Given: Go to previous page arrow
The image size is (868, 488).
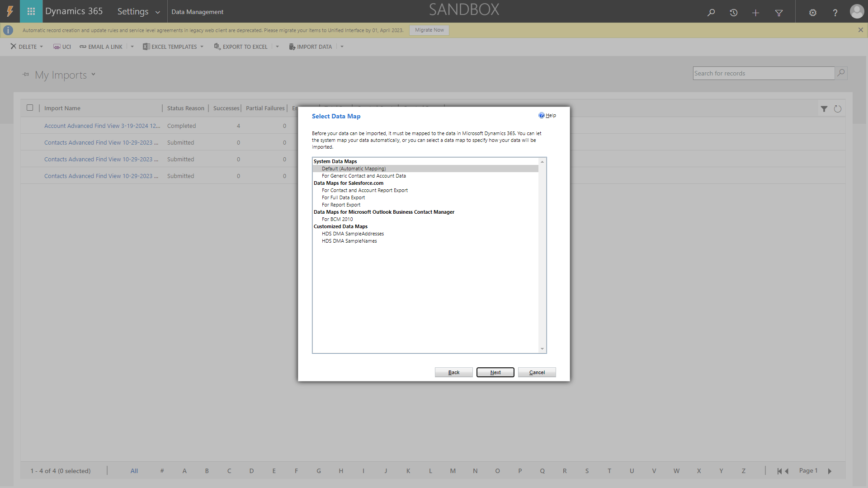Looking at the screenshot, I should pos(787,471).
